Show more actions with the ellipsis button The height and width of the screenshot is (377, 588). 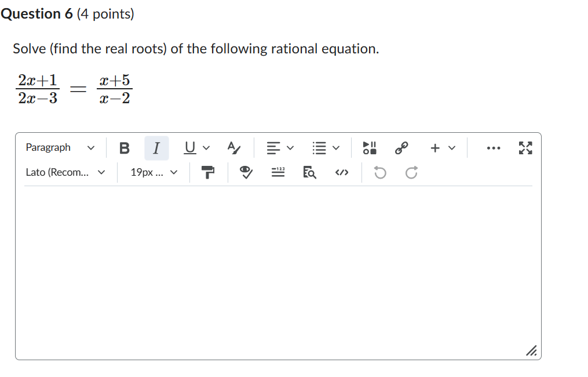pos(493,148)
